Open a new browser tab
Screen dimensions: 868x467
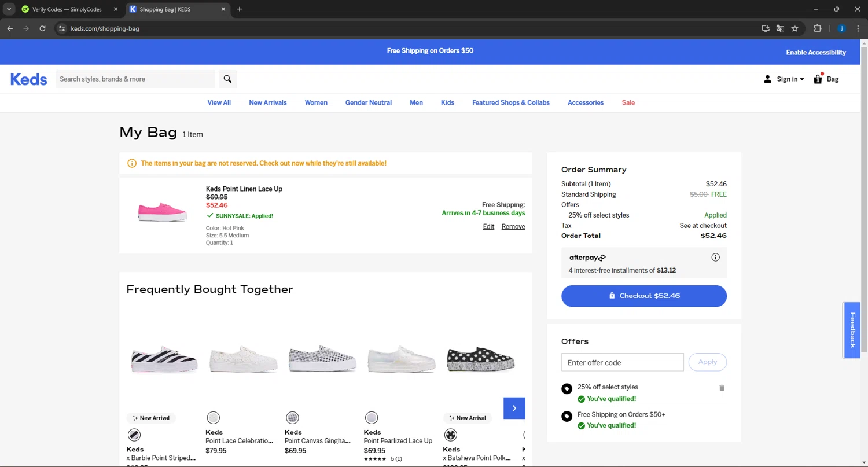coord(240,9)
